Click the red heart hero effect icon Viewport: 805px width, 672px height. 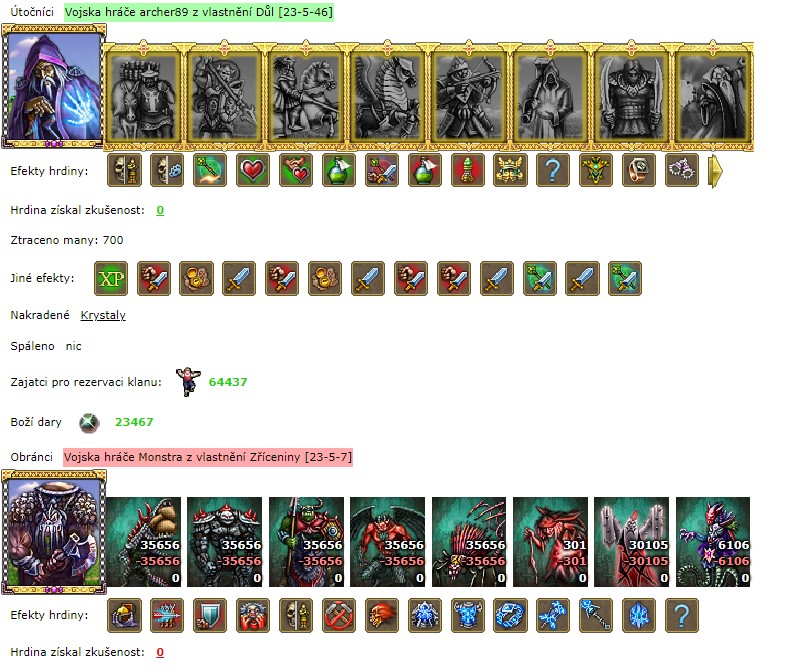click(x=253, y=170)
